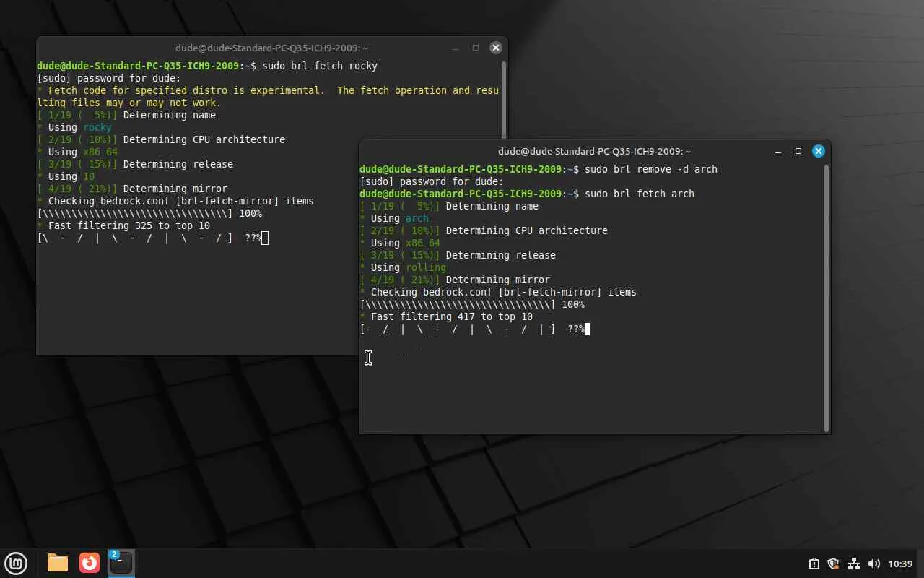Click 'Checking bedrock.conf' line in the arch terminal
The image size is (924, 578).
pyautogui.click(x=498, y=292)
